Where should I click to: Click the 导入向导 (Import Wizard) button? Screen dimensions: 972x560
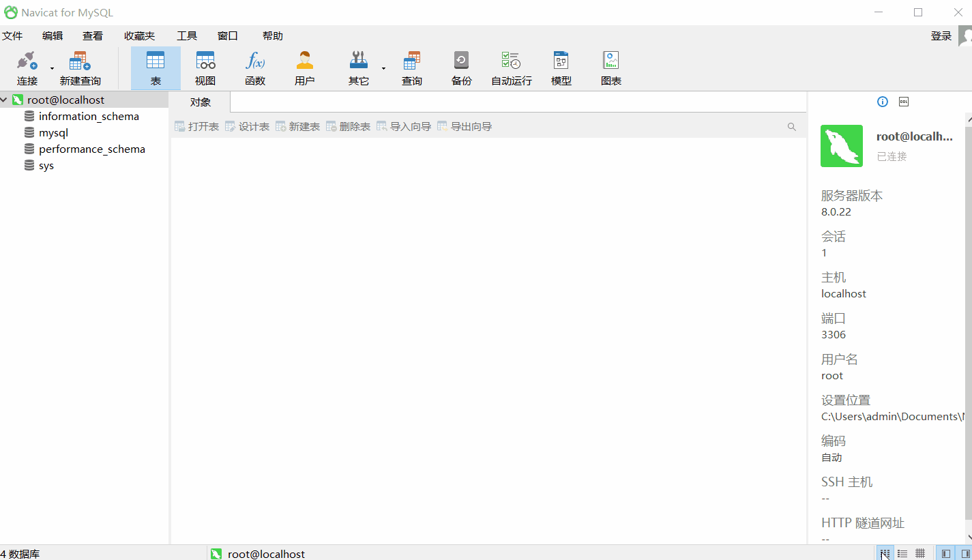tap(404, 126)
